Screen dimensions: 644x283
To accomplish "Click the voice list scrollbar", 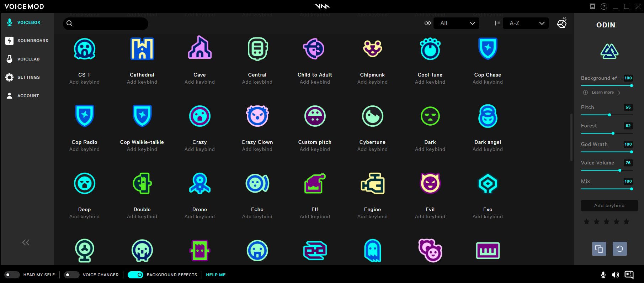I will coord(571,137).
